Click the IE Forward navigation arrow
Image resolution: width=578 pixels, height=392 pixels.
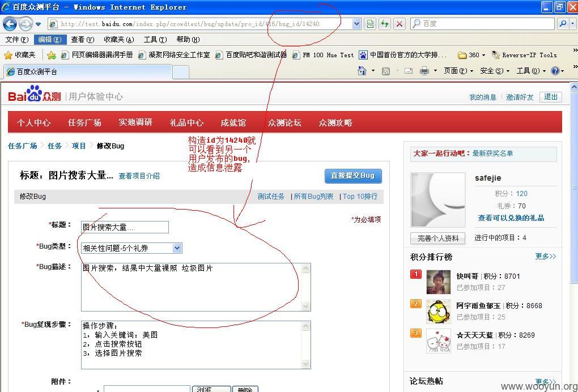[25, 24]
